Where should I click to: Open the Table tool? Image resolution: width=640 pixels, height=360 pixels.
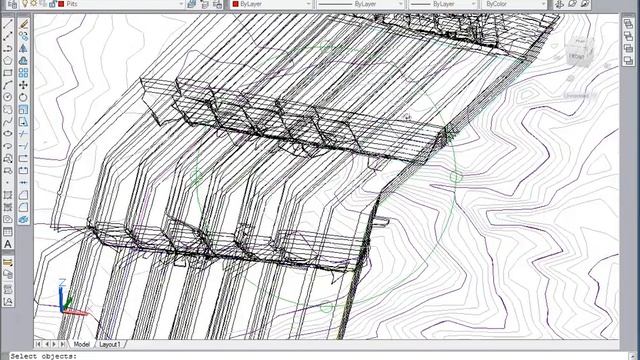click(x=8, y=232)
